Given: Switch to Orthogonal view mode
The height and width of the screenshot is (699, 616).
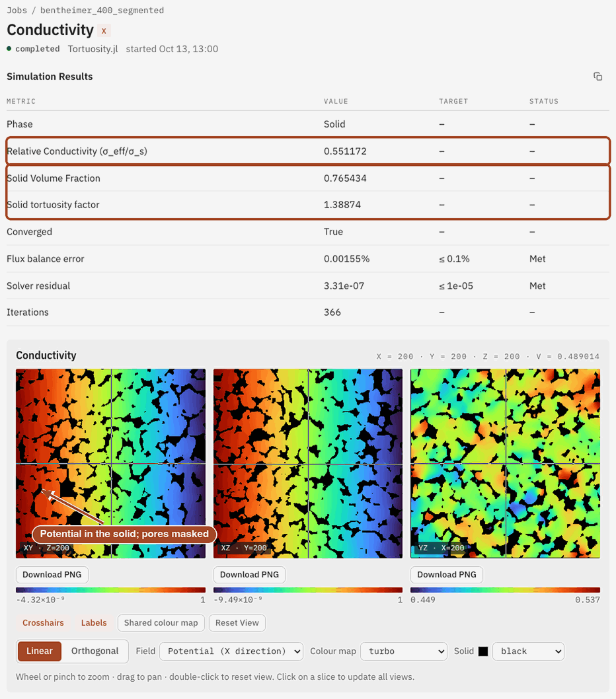Looking at the screenshot, I should pyautogui.click(x=95, y=651).
